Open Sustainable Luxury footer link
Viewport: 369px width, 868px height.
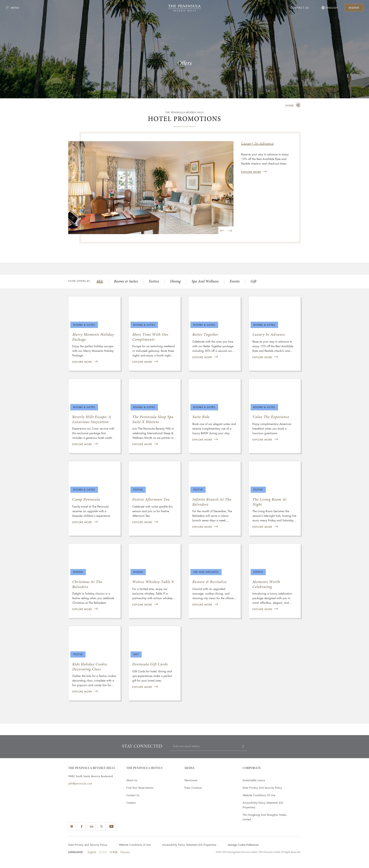(x=254, y=780)
